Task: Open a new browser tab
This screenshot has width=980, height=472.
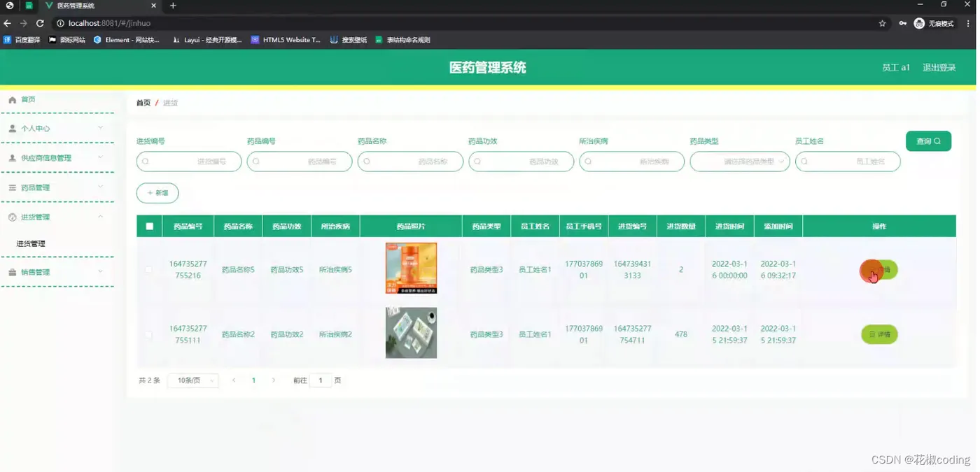Action: click(173, 6)
